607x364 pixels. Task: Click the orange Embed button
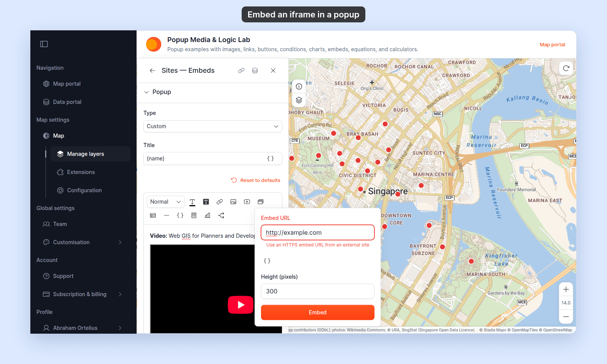318,312
